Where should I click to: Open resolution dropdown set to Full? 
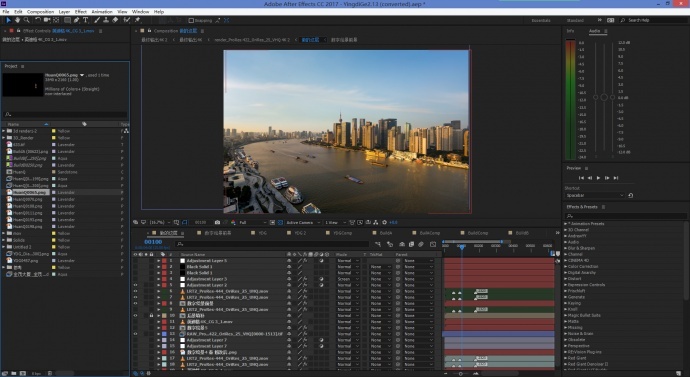coord(253,222)
